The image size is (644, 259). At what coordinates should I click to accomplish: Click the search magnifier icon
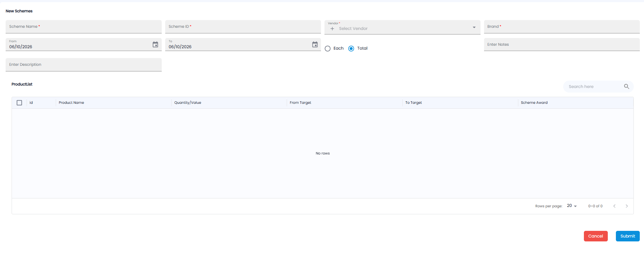pos(626,87)
